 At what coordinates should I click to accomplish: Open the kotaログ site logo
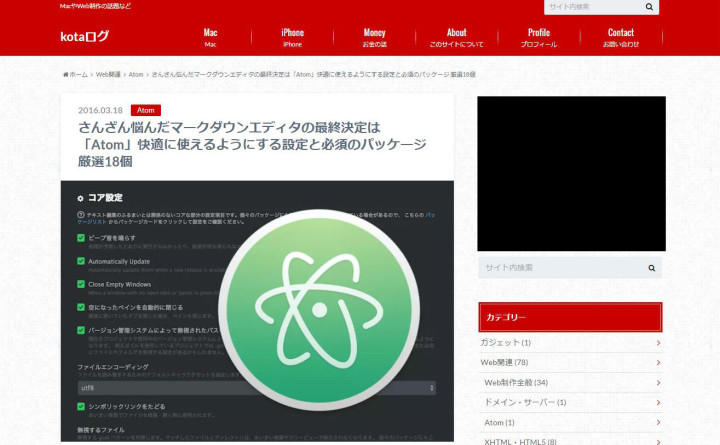click(84, 36)
